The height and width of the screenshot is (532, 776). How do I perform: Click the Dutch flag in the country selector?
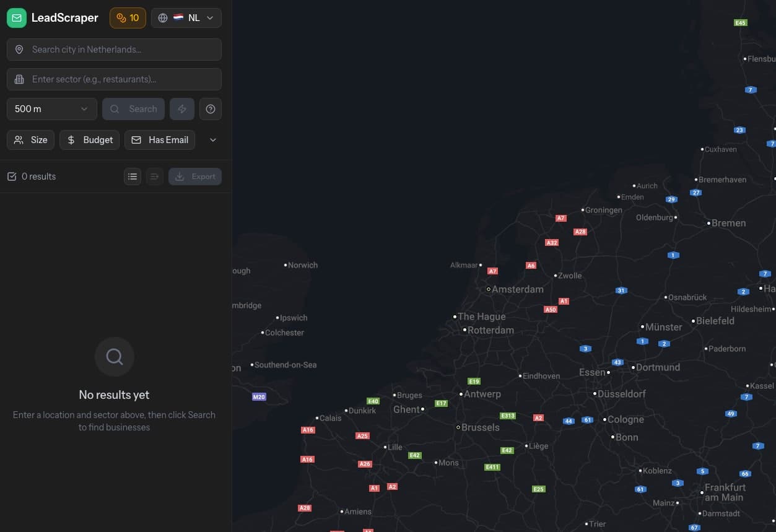(x=178, y=17)
